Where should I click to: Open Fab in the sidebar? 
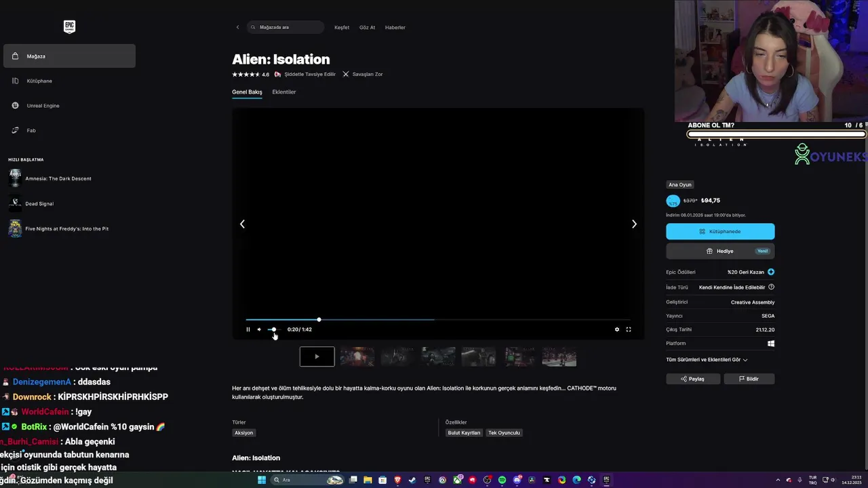[69, 130]
